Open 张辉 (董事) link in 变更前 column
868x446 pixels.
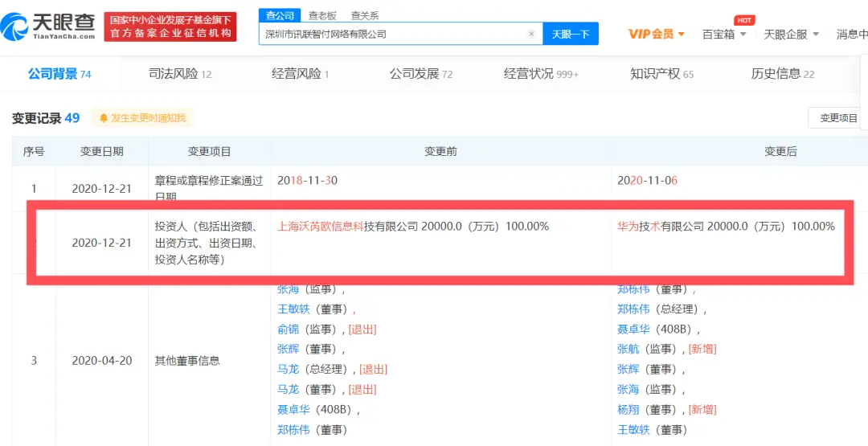coord(288,349)
